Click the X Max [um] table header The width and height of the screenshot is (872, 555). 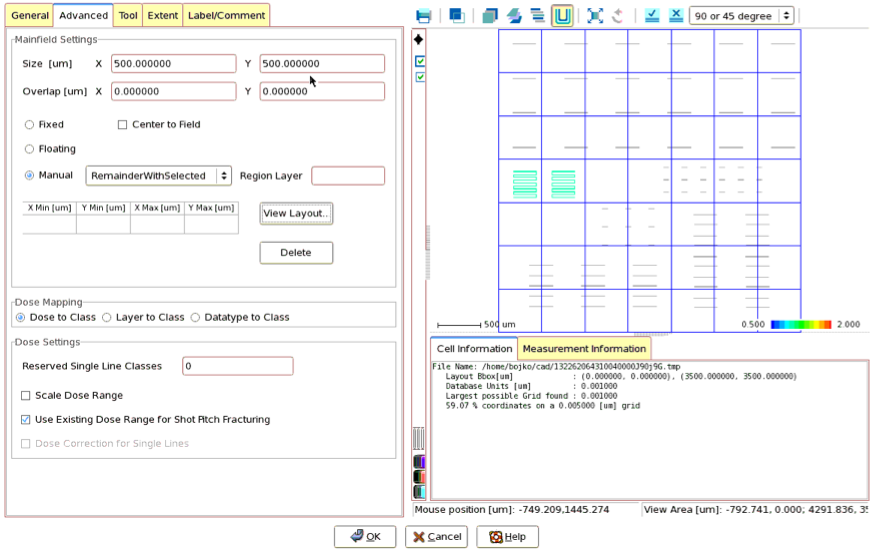157,208
